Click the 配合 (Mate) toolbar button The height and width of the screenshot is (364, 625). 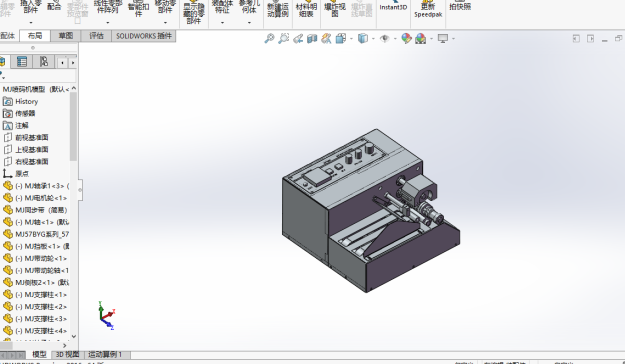tap(54, 6)
